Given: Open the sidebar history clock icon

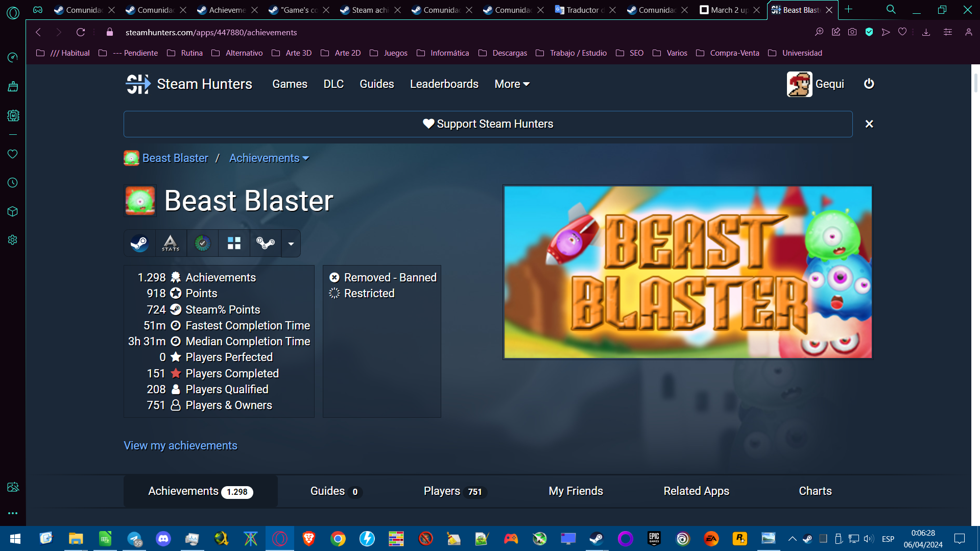Looking at the screenshot, I should 13,183.
